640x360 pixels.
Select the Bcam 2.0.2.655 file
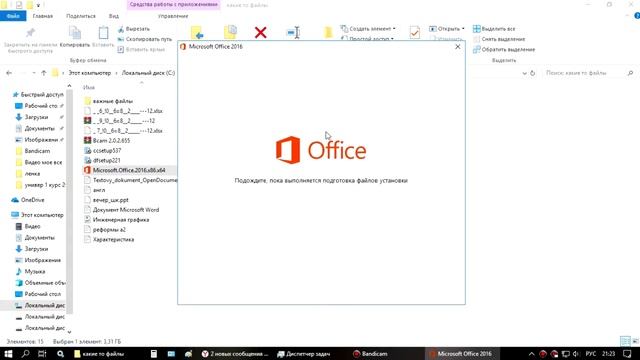(107, 140)
